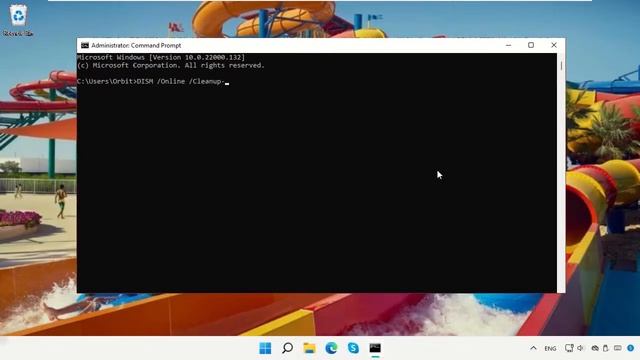Click the 'All rights reserved' copyright line
This screenshot has width=640, height=360.
[171, 65]
